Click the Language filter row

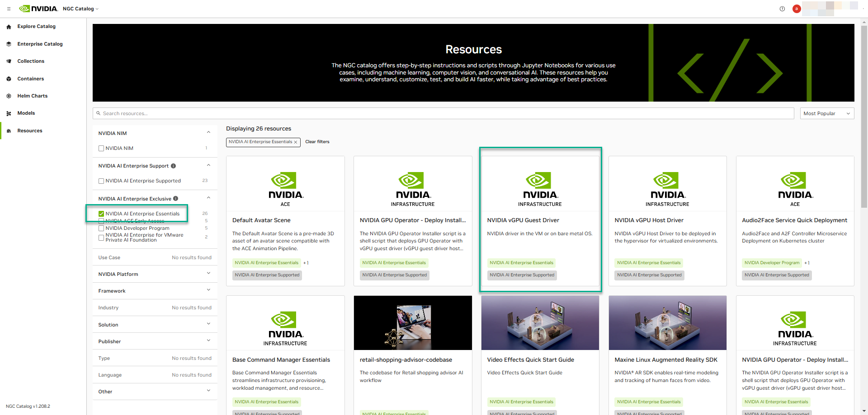pyautogui.click(x=155, y=375)
